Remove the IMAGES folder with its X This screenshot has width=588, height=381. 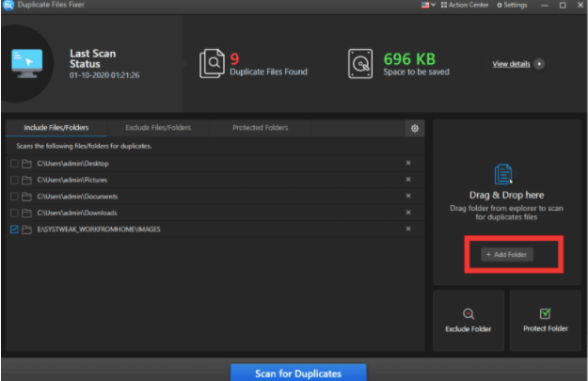pos(408,229)
